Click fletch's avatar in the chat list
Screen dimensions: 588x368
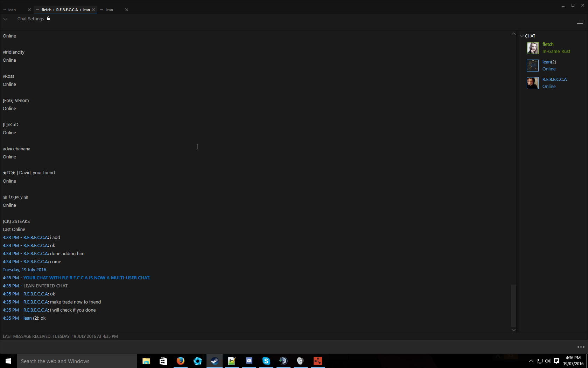click(x=532, y=48)
